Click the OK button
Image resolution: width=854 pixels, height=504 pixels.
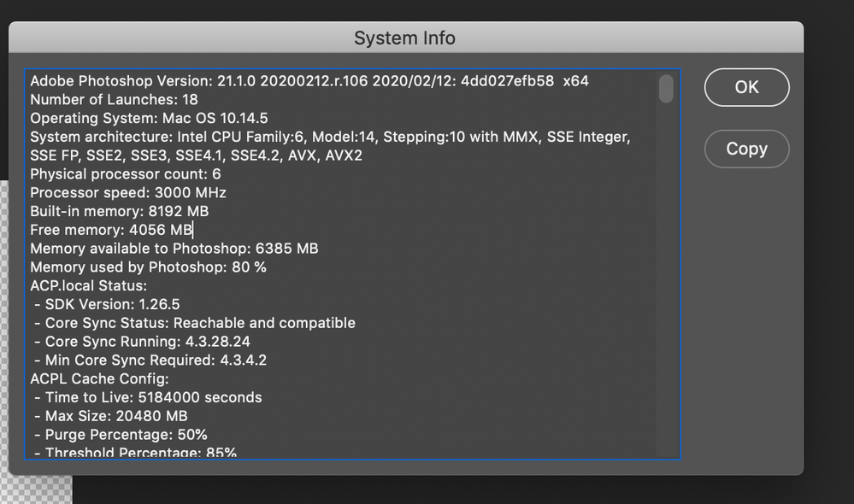(745, 87)
